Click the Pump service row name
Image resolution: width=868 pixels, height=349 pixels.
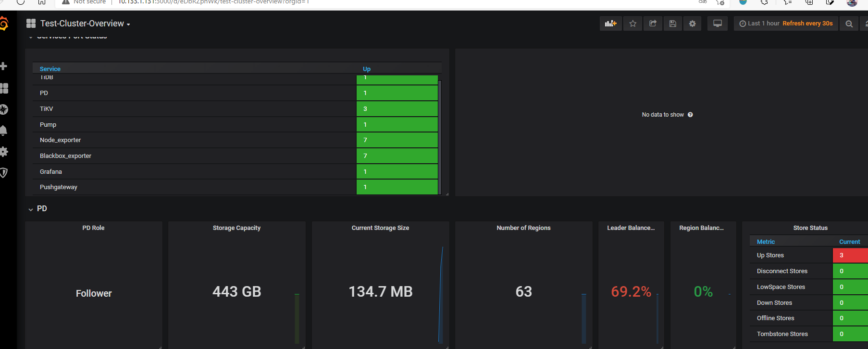click(x=48, y=125)
